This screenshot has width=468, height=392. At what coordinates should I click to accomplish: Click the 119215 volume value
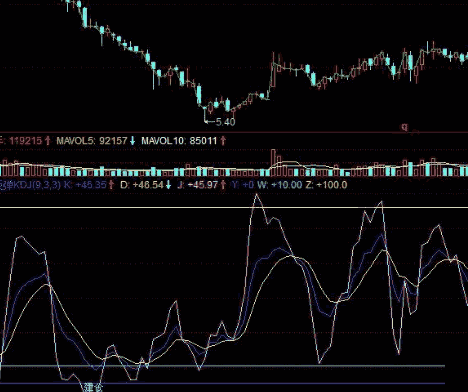(x=25, y=141)
